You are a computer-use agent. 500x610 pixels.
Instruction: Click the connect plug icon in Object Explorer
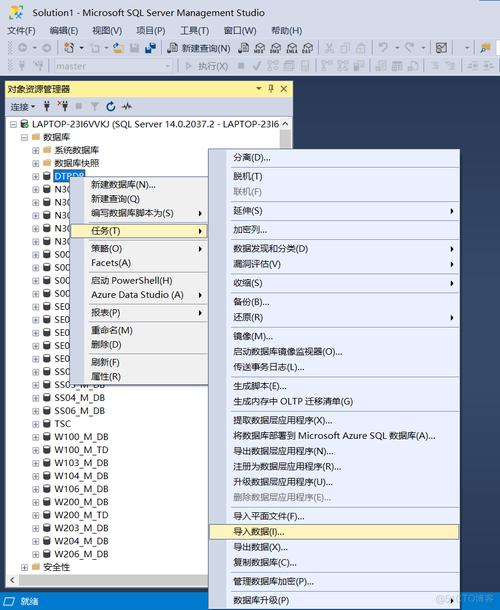click(x=47, y=106)
